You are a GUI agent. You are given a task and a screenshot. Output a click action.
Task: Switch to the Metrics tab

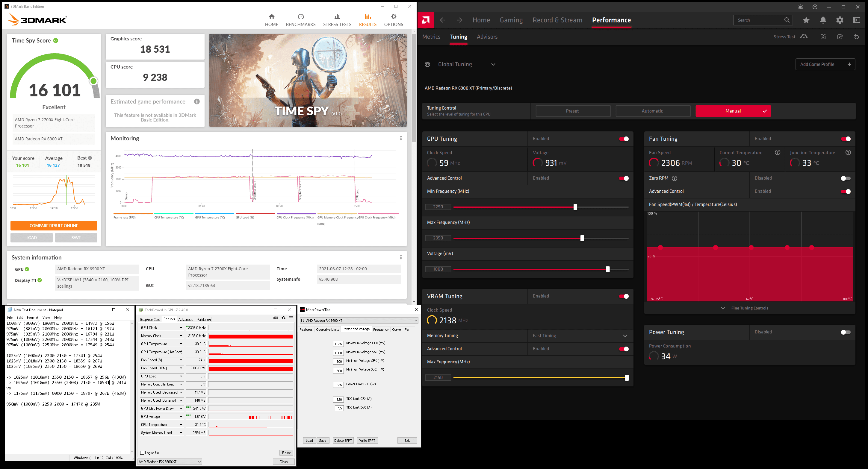(x=431, y=37)
